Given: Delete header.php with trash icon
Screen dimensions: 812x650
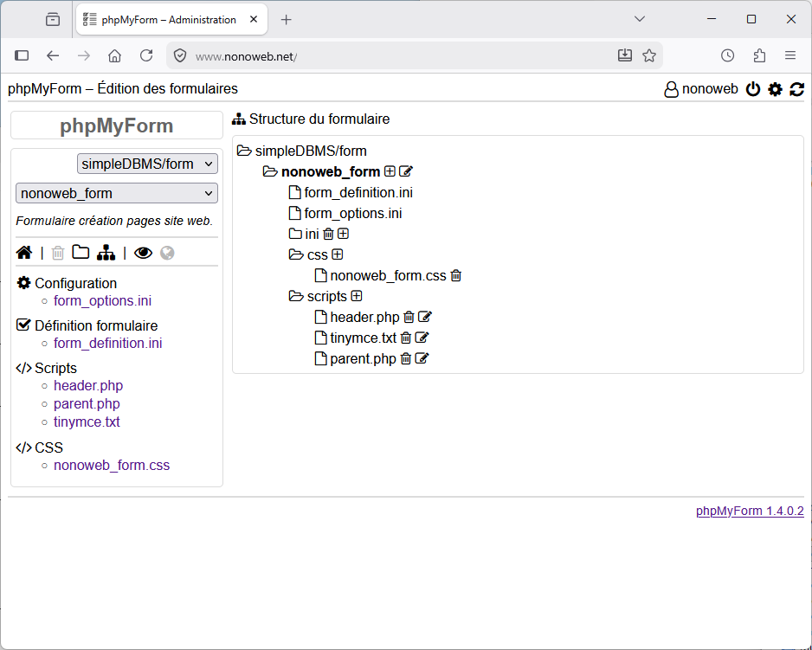Looking at the screenshot, I should tap(409, 317).
